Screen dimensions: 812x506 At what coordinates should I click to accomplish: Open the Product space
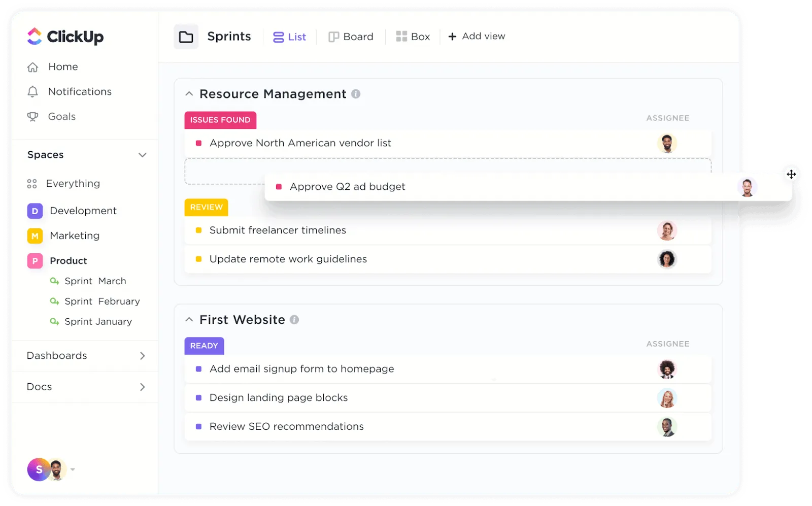[x=69, y=261]
